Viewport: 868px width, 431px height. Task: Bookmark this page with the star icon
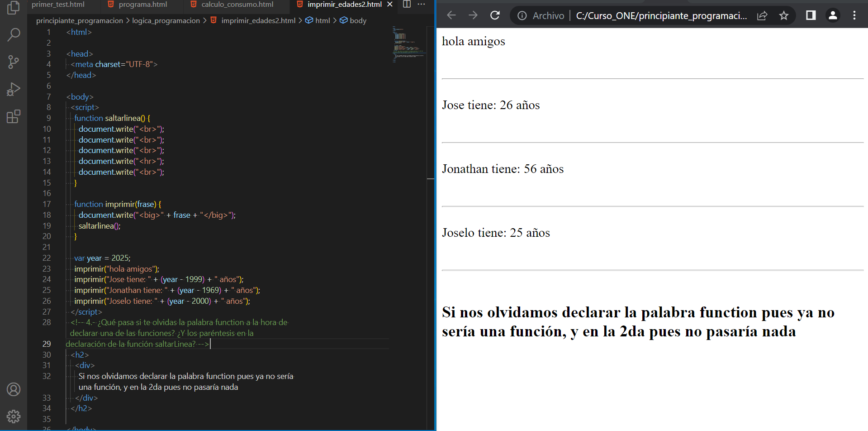(784, 16)
